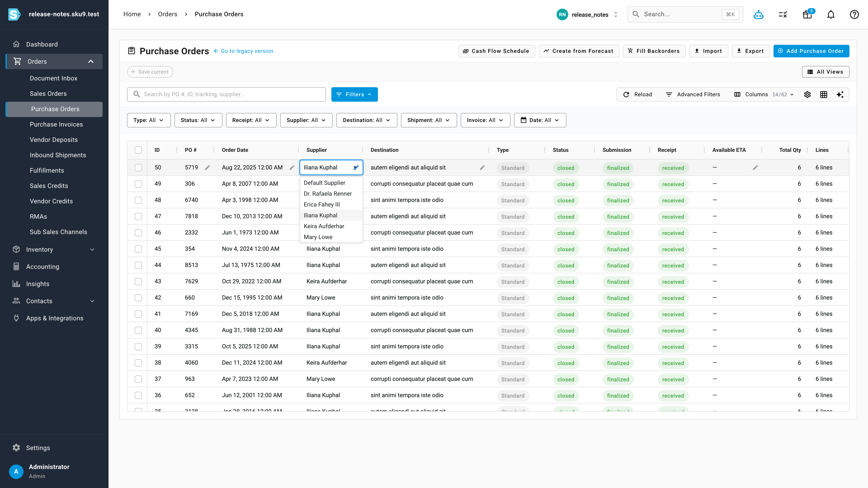Click the Purchase Orders clipboard title icon
Screen dimensions: 868x488
(x=131, y=51)
